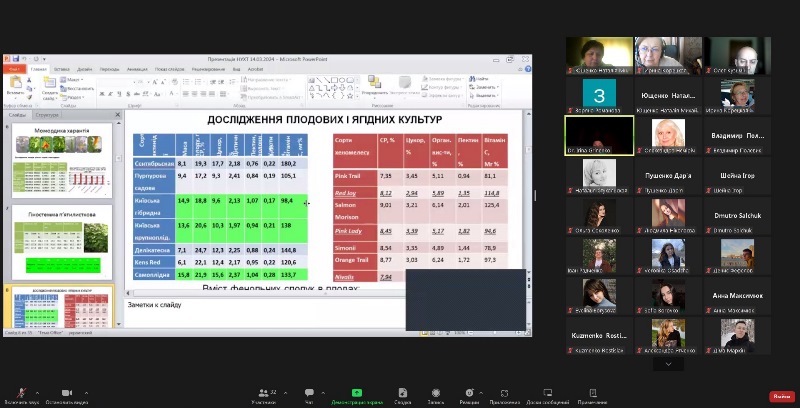Close the slide thumbnails pane
This screenshot has width=800, height=408.
tap(117, 115)
